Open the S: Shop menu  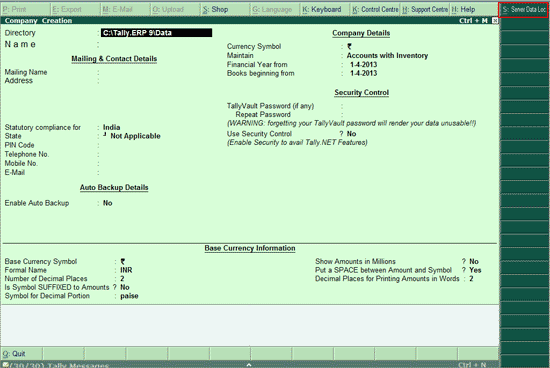click(x=226, y=9)
